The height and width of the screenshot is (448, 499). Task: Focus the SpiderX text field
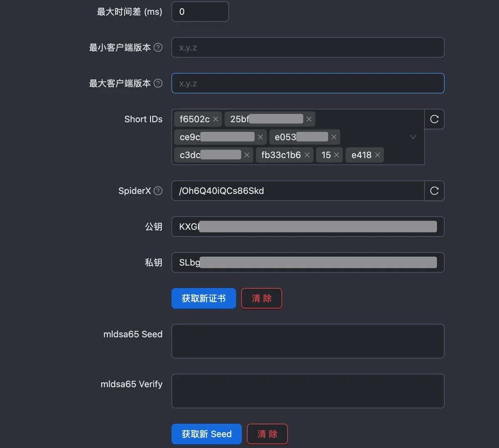(x=298, y=191)
